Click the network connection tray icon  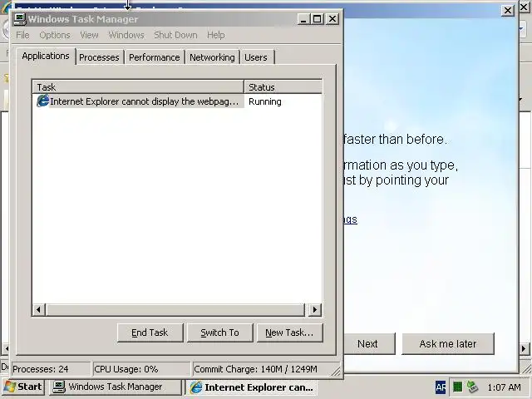coord(473,387)
